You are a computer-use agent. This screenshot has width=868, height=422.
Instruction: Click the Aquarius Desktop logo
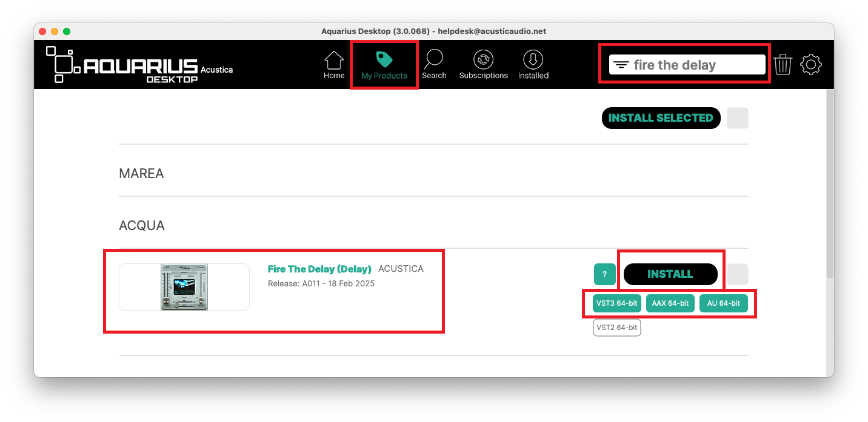[122, 64]
